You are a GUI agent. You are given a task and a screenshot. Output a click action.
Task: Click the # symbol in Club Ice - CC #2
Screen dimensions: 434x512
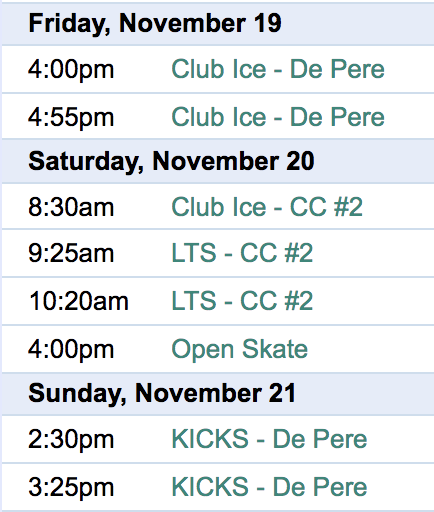[x=339, y=207]
